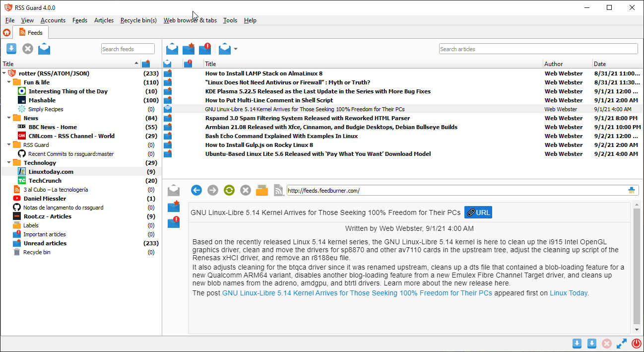Toggle fullscreen with the status bar arrows icon
Screen dimensions: 644x352
point(622,344)
